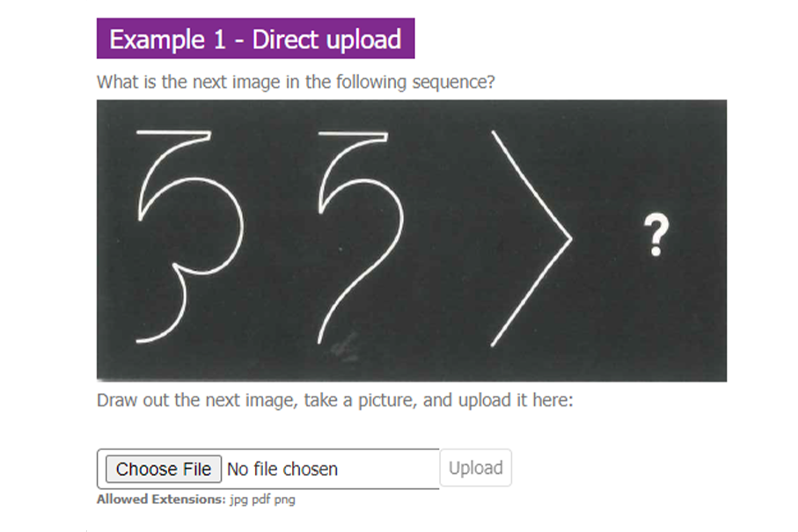Click 'Example 1' in the purple heading

click(x=167, y=40)
